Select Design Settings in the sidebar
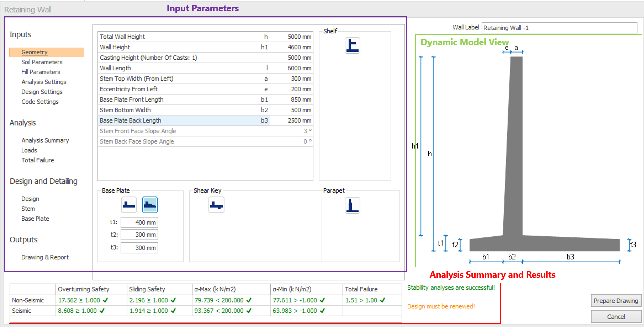644x327 pixels. [42, 92]
